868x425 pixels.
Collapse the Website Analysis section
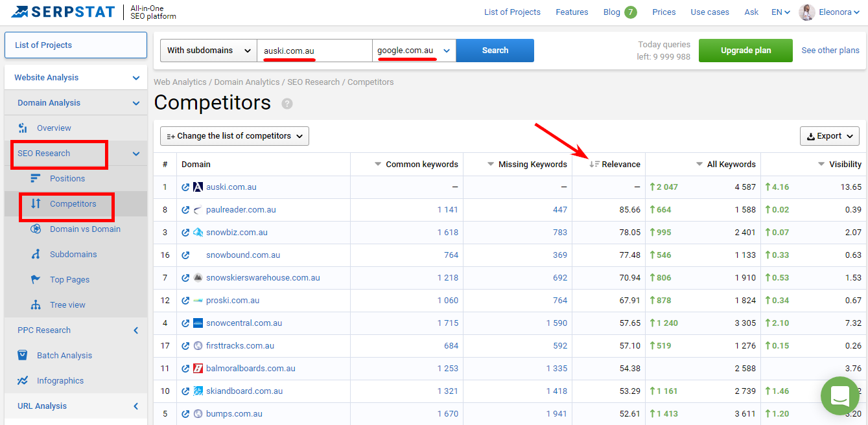(135, 78)
